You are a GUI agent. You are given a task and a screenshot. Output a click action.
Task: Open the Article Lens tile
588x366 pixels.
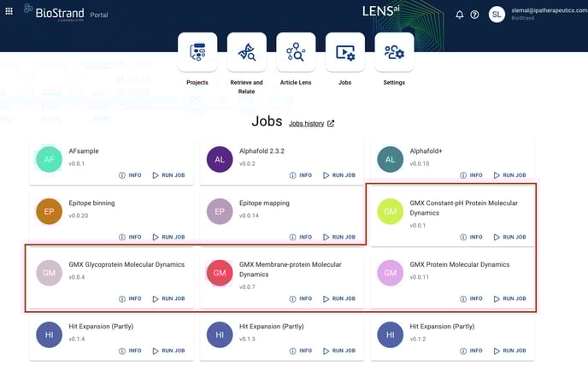tap(296, 52)
